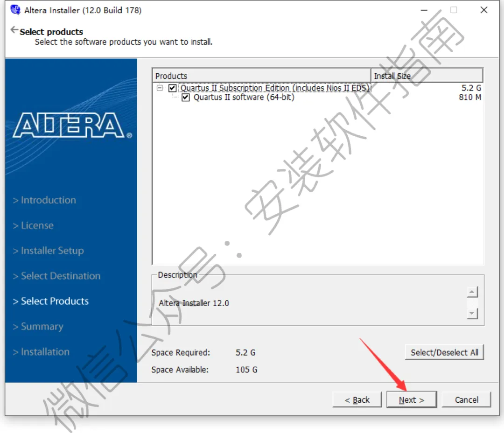
Task: Cancel the installation
Action: tap(466, 399)
